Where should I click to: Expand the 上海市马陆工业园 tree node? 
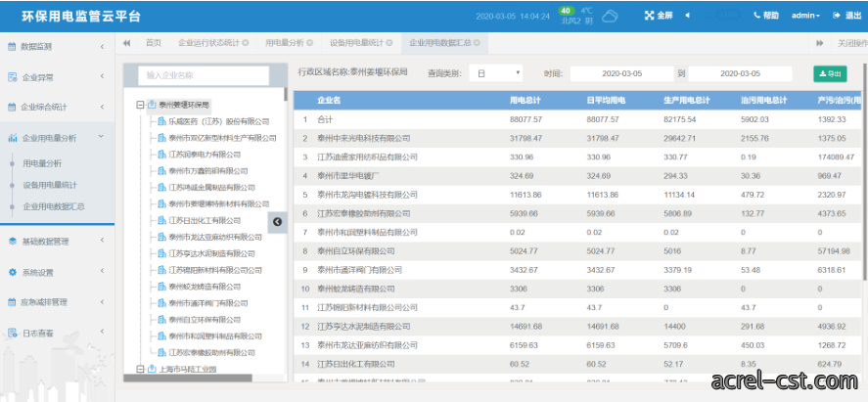coord(141,369)
